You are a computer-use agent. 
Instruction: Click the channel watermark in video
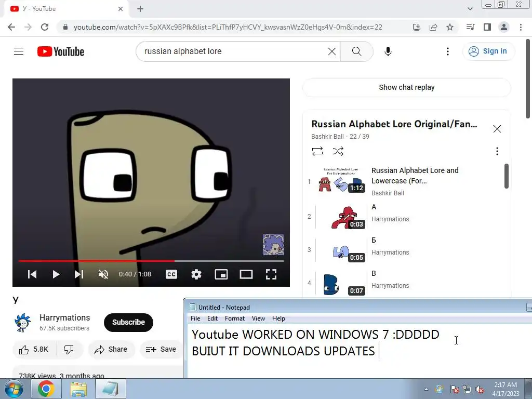tap(273, 245)
